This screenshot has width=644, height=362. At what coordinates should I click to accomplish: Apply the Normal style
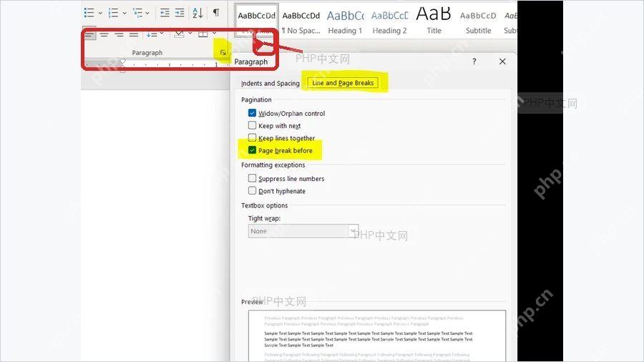(x=257, y=21)
